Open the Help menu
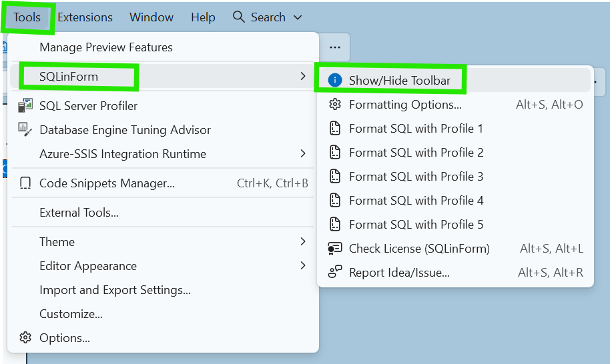Screen dimensions: 610x364 203,17
